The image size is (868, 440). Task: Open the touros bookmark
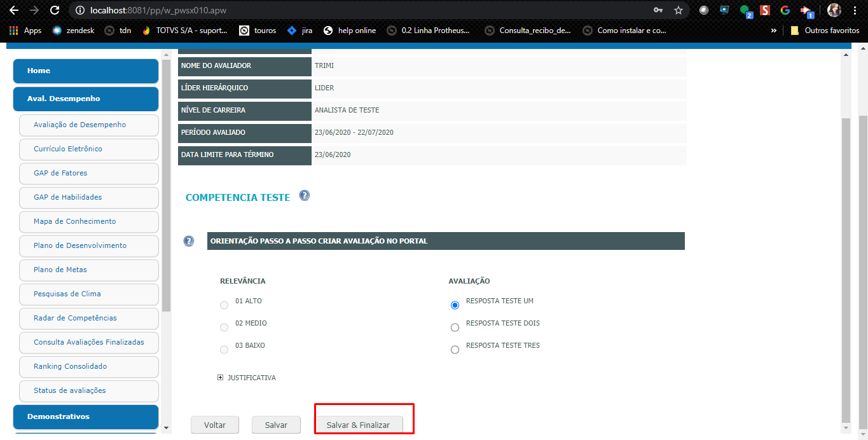pyautogui.click(x=258, y=30)
